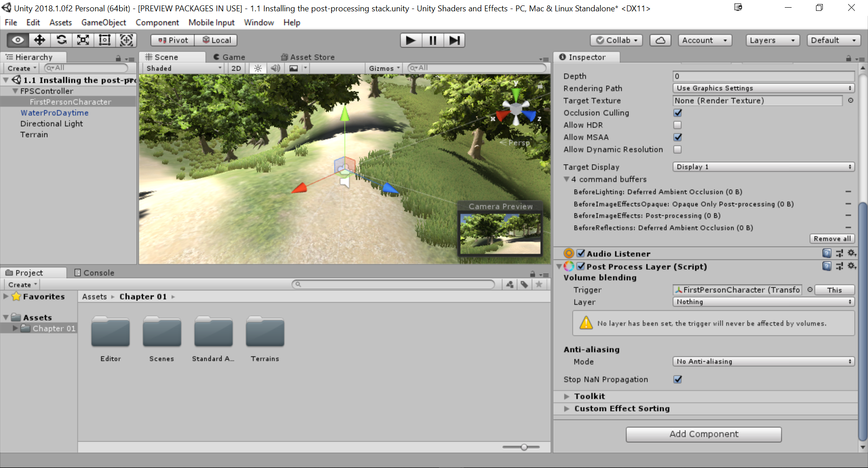This screenshot has height=468, width=868.
Task: Select the Move tool
Action: point(40,40)
